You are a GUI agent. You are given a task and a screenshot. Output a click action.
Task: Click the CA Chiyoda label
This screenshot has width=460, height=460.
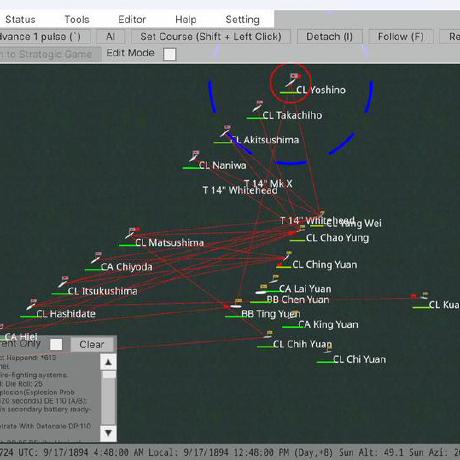point(127,267)
